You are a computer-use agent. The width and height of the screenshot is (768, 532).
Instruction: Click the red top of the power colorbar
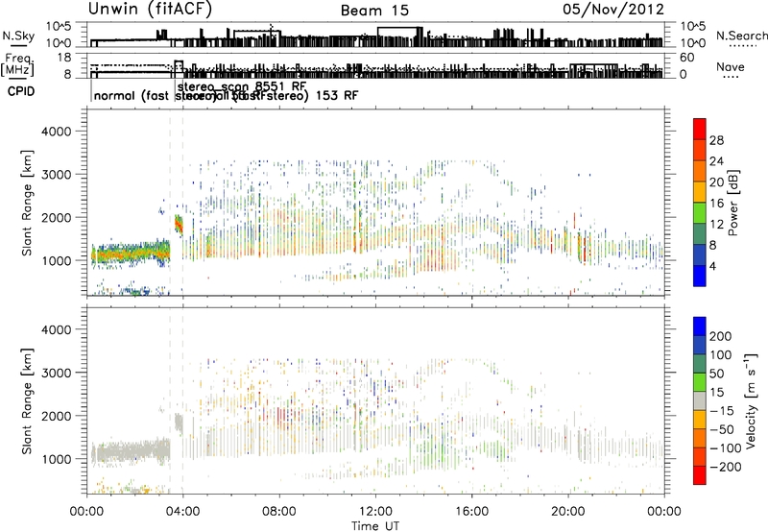coord(700,129)
